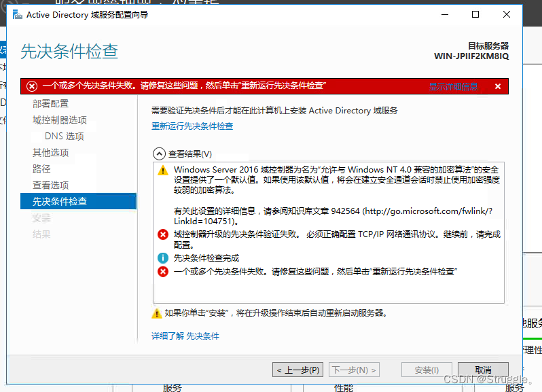Click the Active Directory wizard title bar icon
The height and width of the screenshot is (392, 542).
coord(17,14)
